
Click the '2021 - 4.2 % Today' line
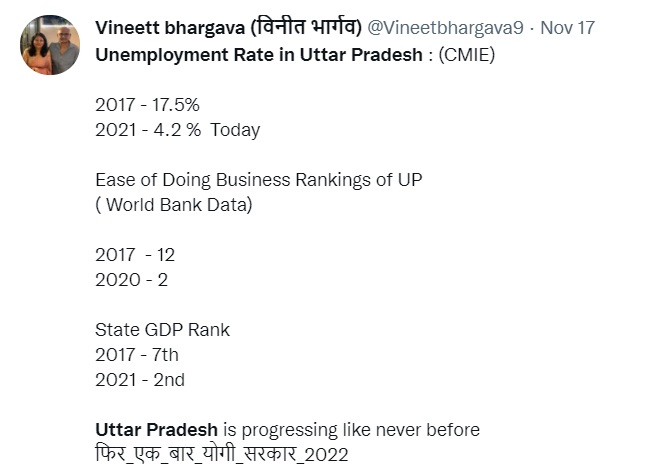point(150,129)
